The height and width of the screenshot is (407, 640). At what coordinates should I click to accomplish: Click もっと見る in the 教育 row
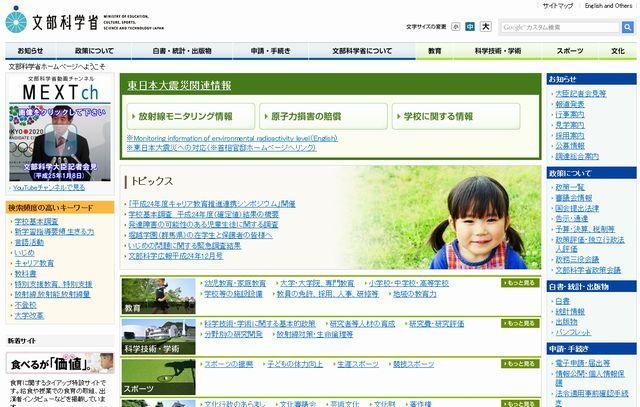520,283
